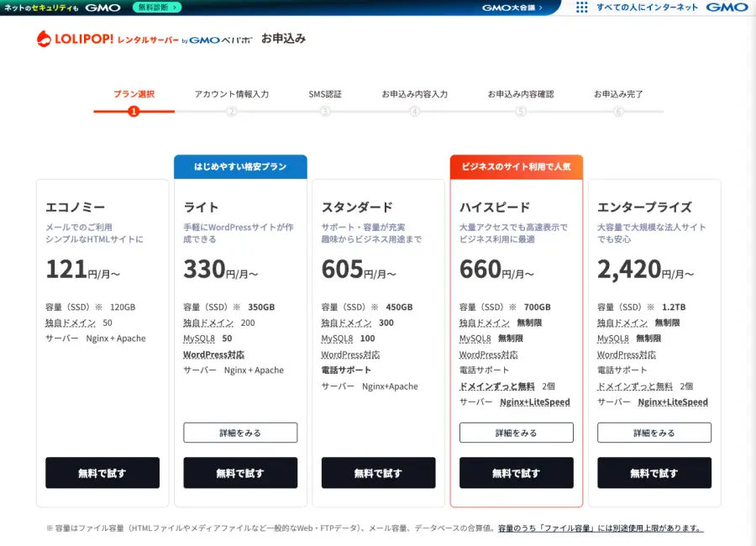Select the プラン選択 step tab
The width and height of the screenshot is (756, 546).
tap(134, 94)
